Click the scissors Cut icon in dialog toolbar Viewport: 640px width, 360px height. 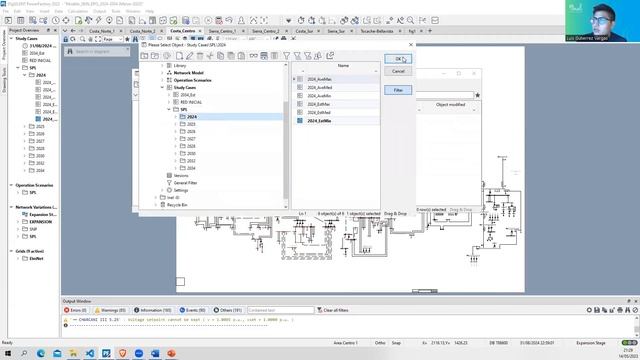pos(210,56)
